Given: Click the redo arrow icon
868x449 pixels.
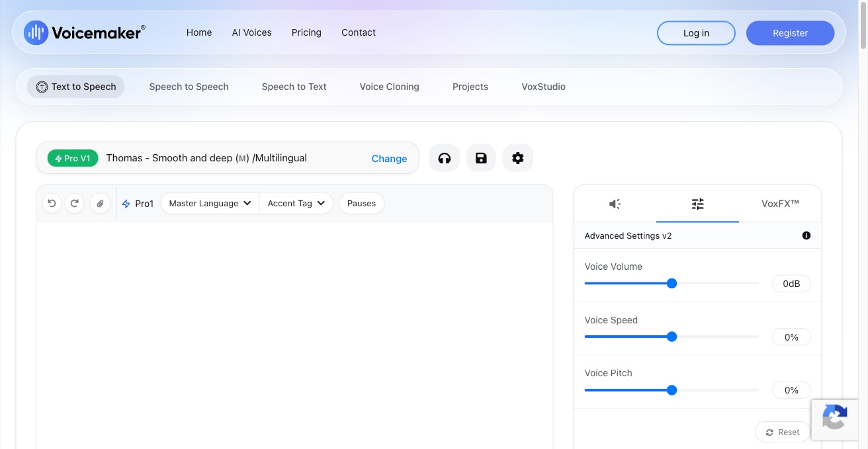Looking at the screenshot, I should tap(75, 203).
